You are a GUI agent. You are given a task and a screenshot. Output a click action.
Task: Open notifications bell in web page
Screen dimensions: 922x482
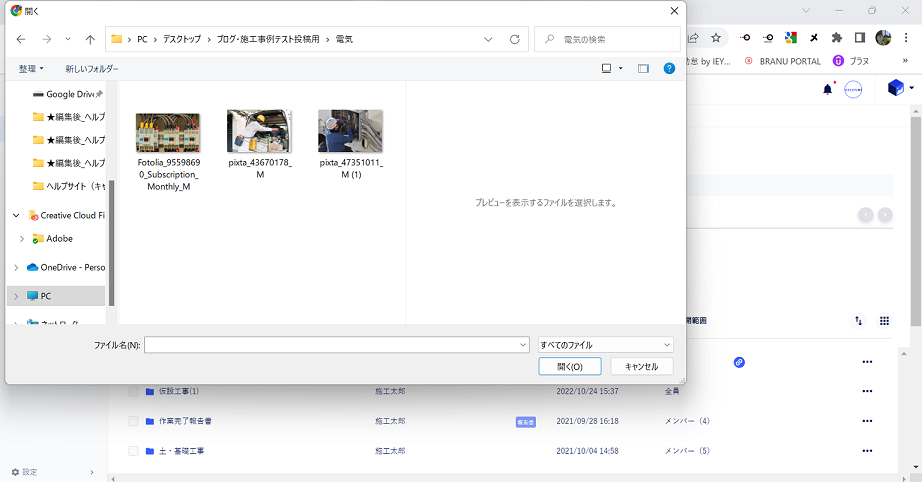[828, 89]
